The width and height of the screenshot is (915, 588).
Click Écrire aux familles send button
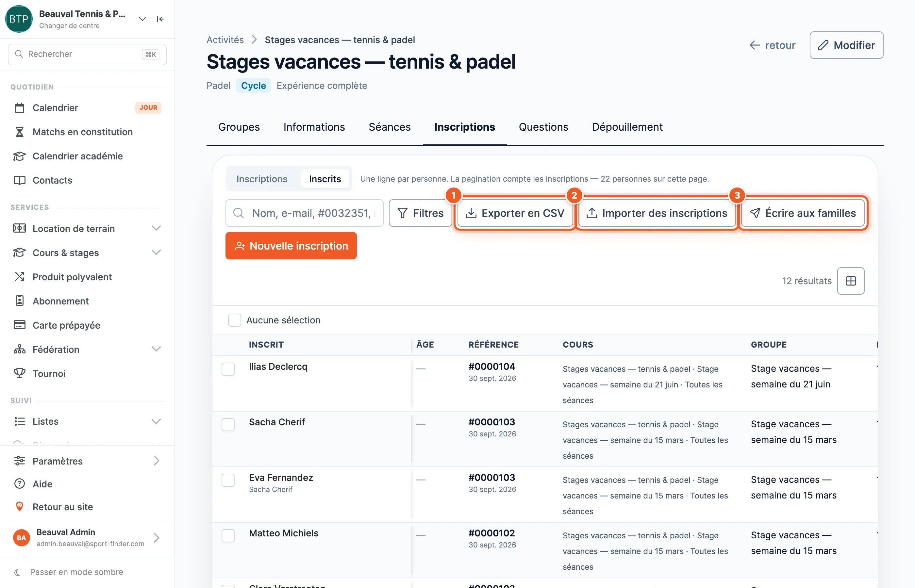(803, 213)
